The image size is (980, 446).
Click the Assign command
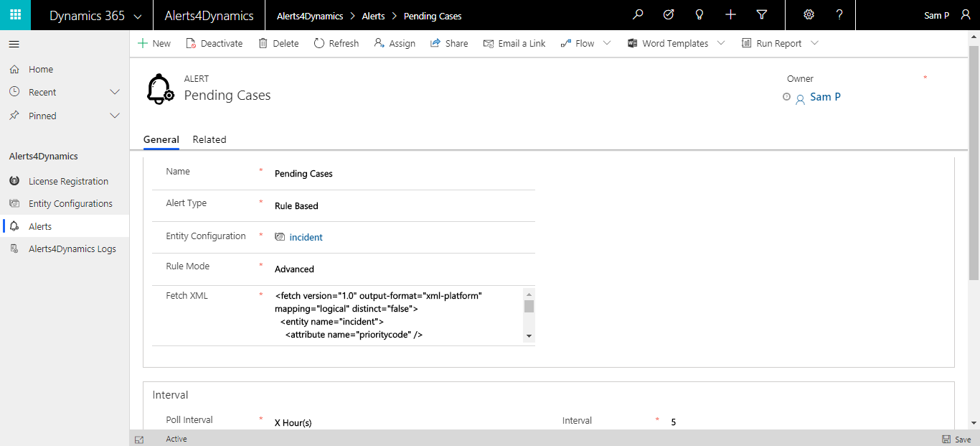(395, 43)
